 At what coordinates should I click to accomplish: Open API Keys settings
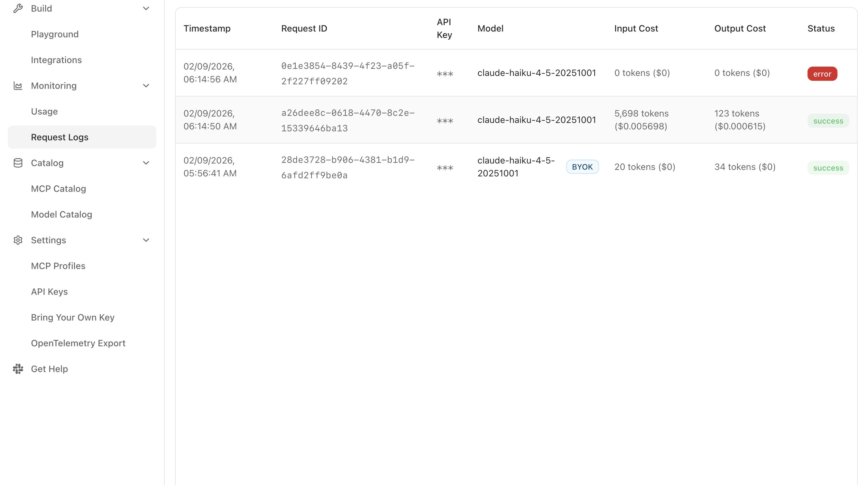click(x=49, y=292)
